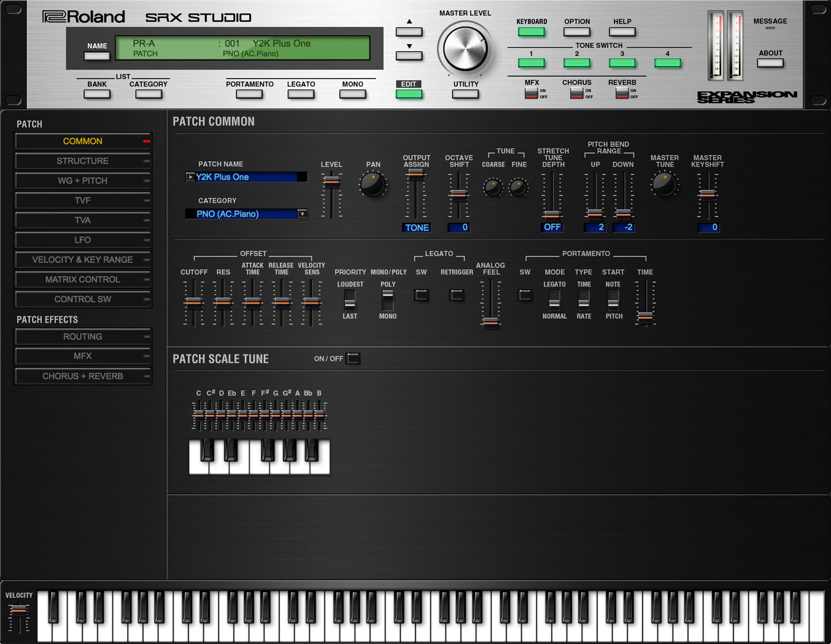The width and height of the screenshot is (831, 644).
Task: Click the About button
Action: [x=770, y=63]
